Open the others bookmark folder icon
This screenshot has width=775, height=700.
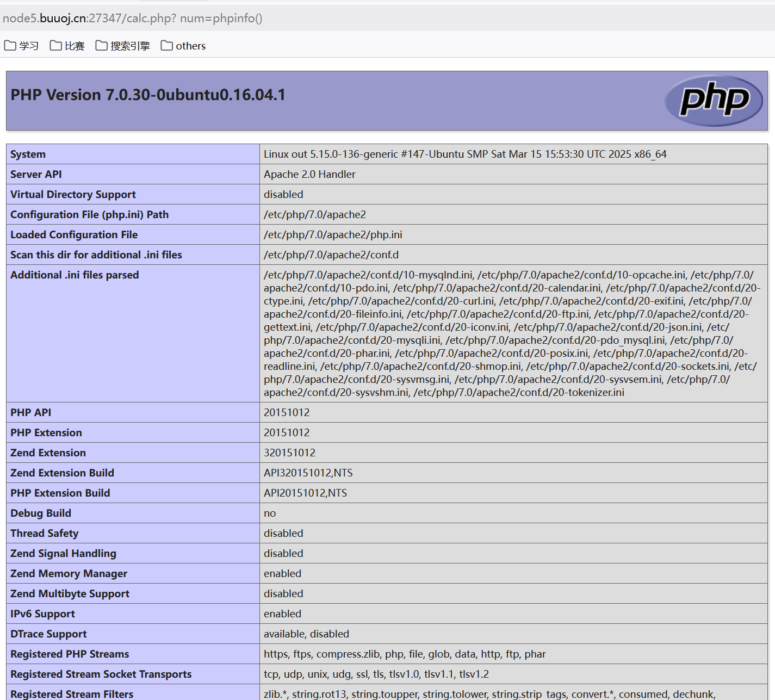coord(166,46)
